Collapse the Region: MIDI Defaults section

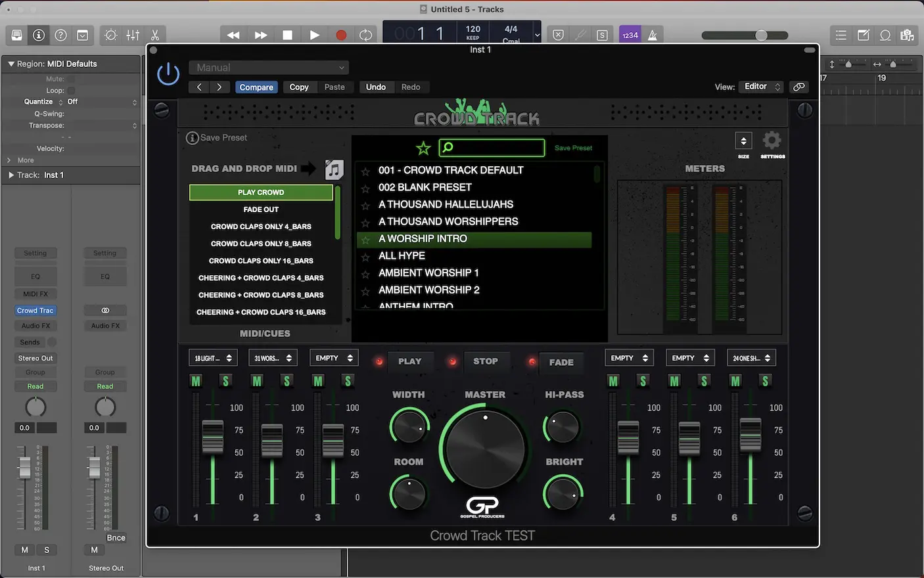pyautogui.click(x=11, y=64)
